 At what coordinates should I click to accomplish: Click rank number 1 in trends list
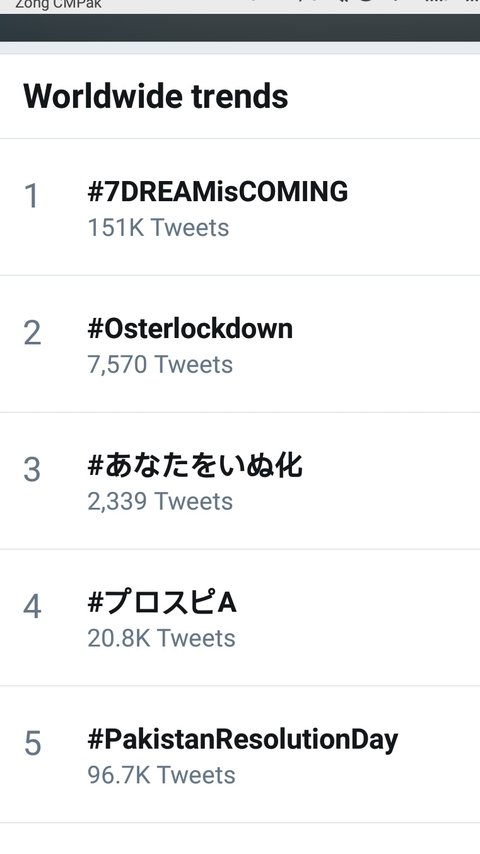pyautogui.click(x=32, y=196)
